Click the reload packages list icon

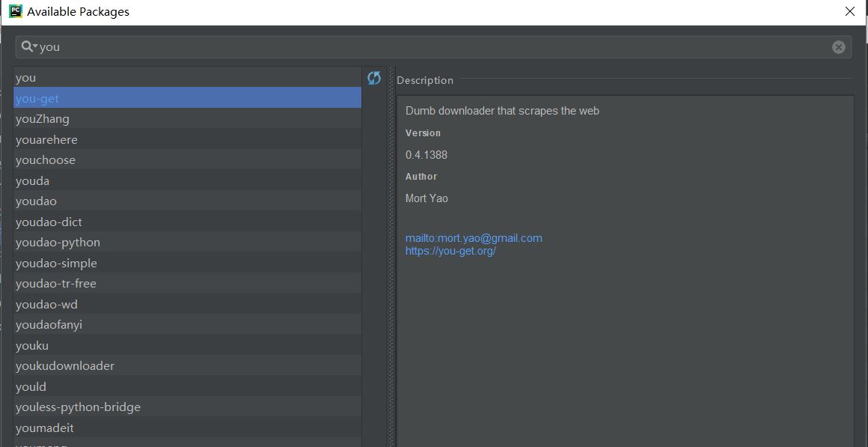point(374,78)
